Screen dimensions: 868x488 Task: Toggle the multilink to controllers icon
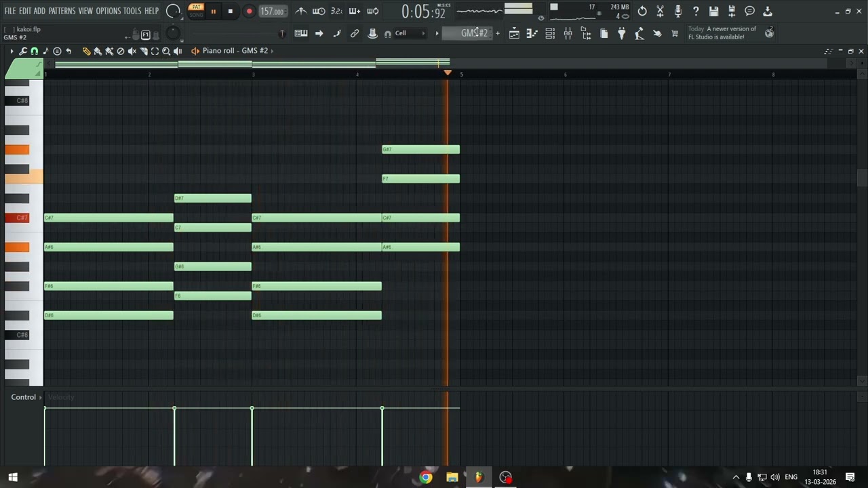(355, 33)
